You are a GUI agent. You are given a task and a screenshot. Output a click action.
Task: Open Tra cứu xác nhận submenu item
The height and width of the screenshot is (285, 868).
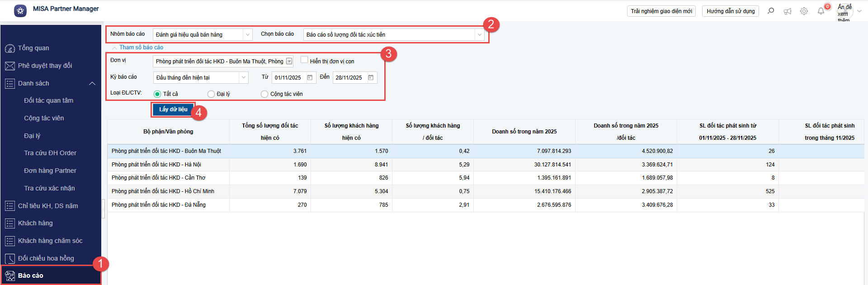point(50,189)
